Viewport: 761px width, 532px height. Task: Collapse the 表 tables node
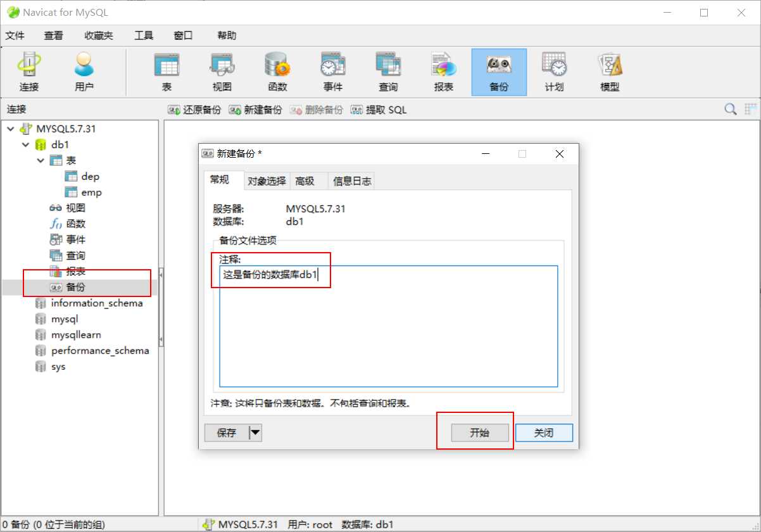41,160
